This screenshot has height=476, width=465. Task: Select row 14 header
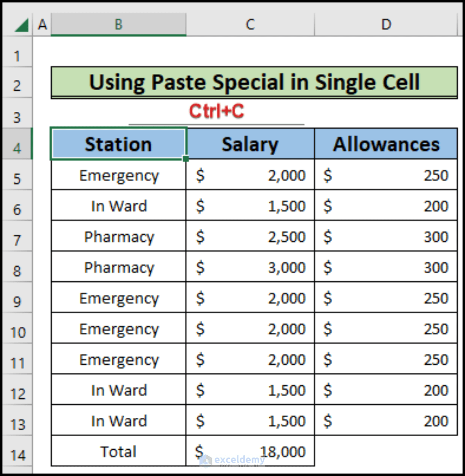click(17, 454)
